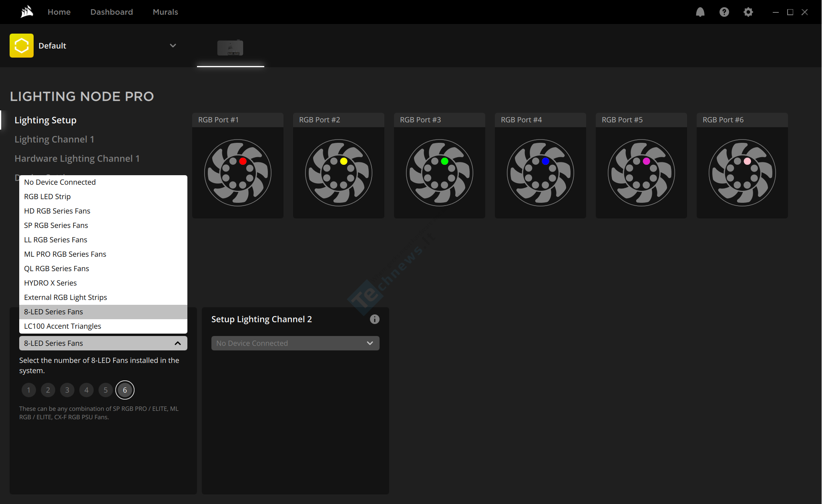Open the settings gear icon
The height and width of the screenshot is (504, 822).
[x=748, y=12]
